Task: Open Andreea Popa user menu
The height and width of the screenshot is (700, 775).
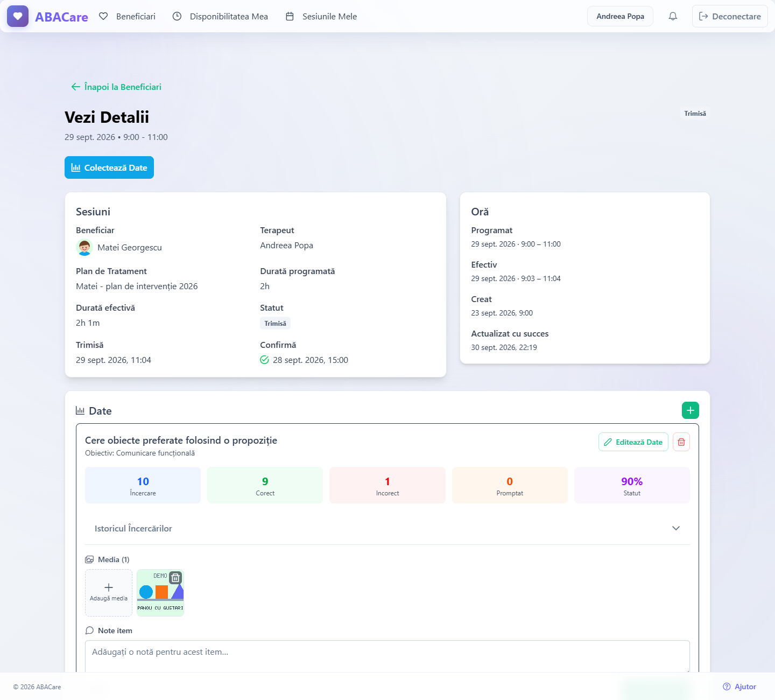Action: [620, 16]
